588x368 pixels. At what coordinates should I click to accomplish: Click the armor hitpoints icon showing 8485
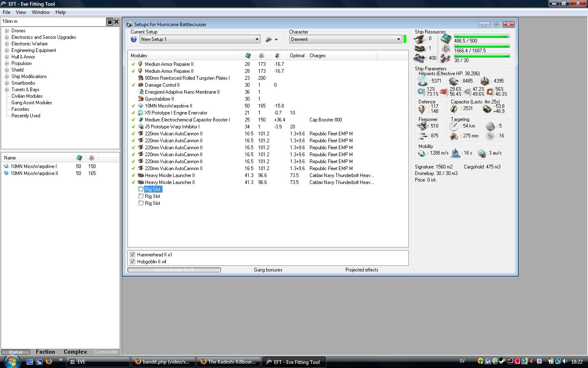[453, 81]
